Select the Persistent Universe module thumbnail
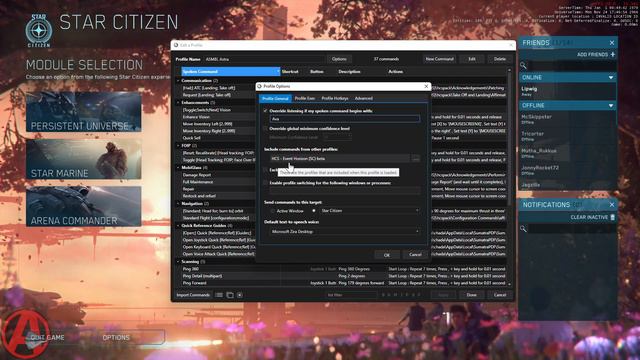This screenshot has height=360, width=640. 84,111
